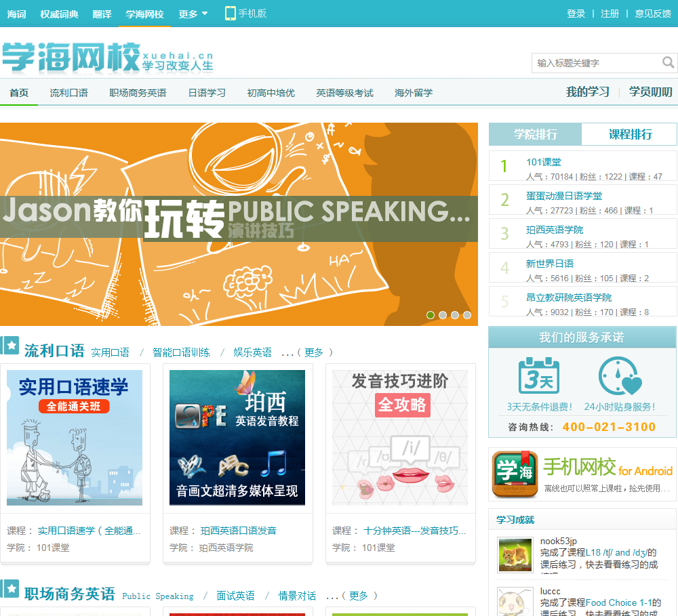Click 意见反馈 feedback link
Screen dimensions: 678x616
tap(653, 14)
